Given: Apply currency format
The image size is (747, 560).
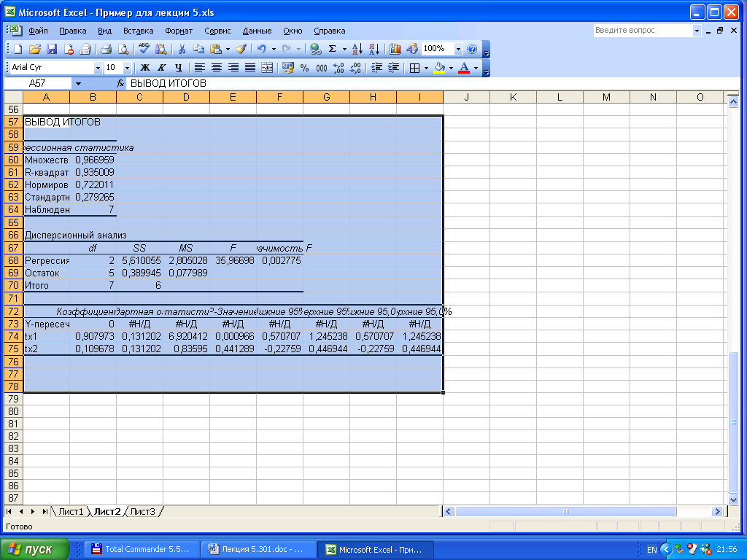Looking at the screenshot, I should (x=287, y=68).
